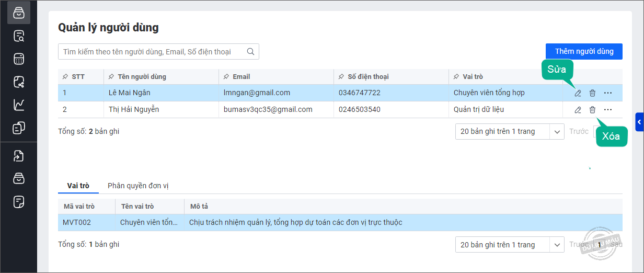Pin the Số điện thoại column
644x273 pixels.
point(341,77)
